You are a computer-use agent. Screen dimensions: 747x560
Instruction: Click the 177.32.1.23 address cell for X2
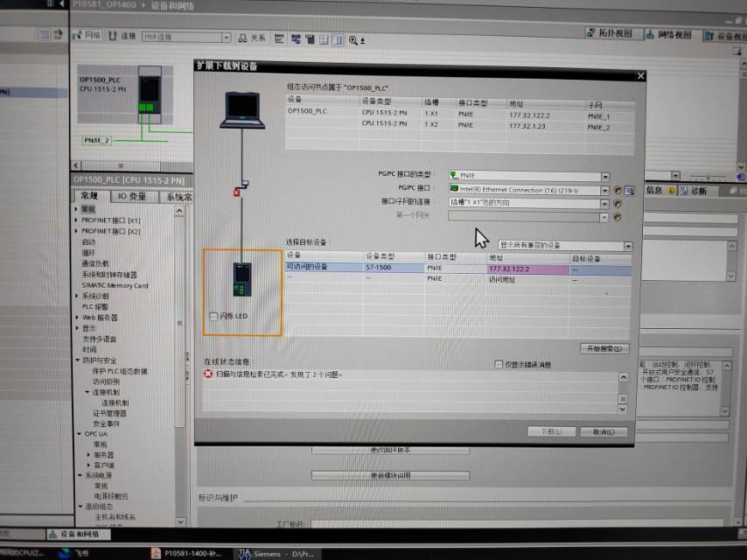(x=527, y=126)
